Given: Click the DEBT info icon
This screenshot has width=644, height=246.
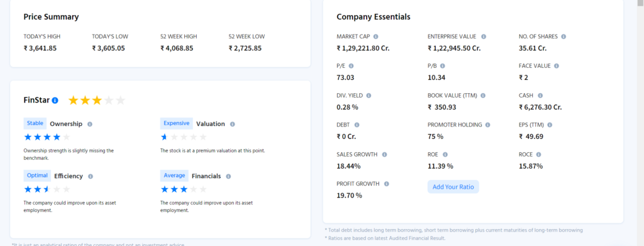Looking at the screenshot, I should [357, 125].
